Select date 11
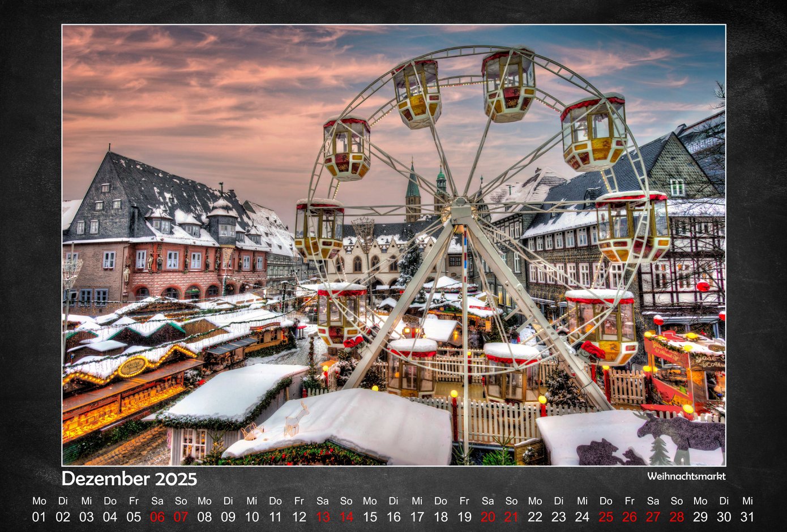Screen dimensions: 787x532 pos(275,517)
